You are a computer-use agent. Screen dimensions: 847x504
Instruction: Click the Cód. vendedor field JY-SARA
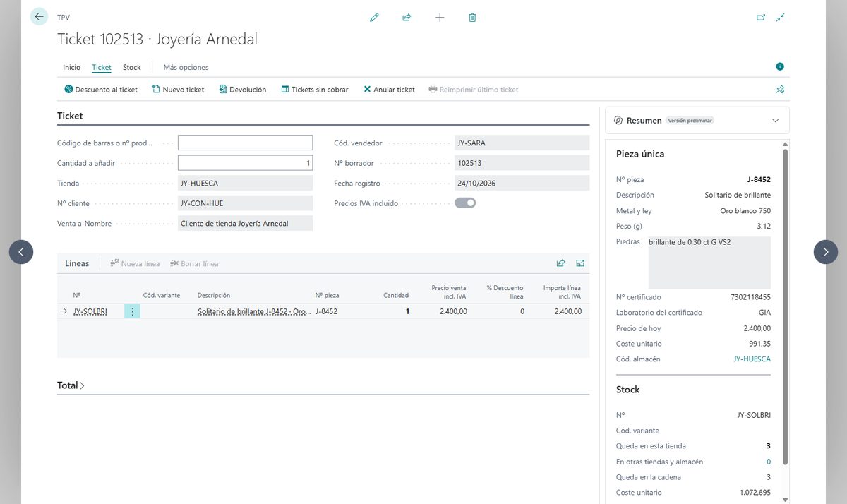pyautogui.click(x=522, y=143)
